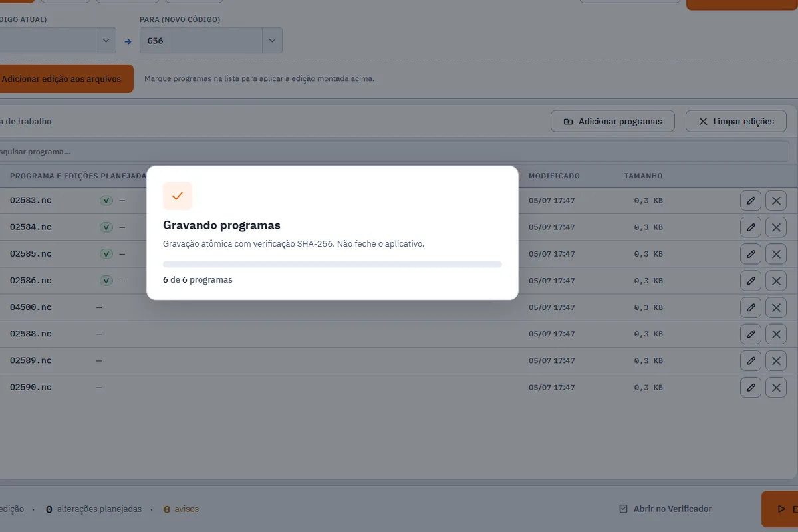
Task: Click the orange checkmark icon in the dialog
Action: tap(178, 196)
